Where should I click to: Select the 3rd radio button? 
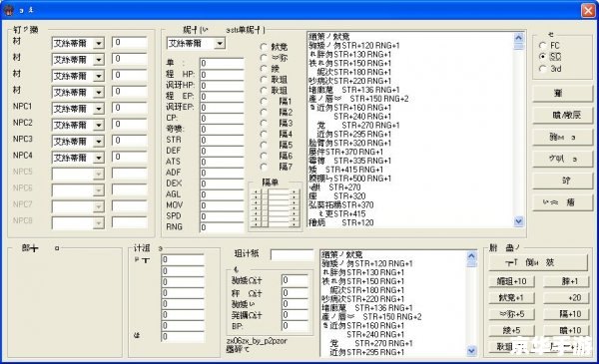tap(542, 69)
